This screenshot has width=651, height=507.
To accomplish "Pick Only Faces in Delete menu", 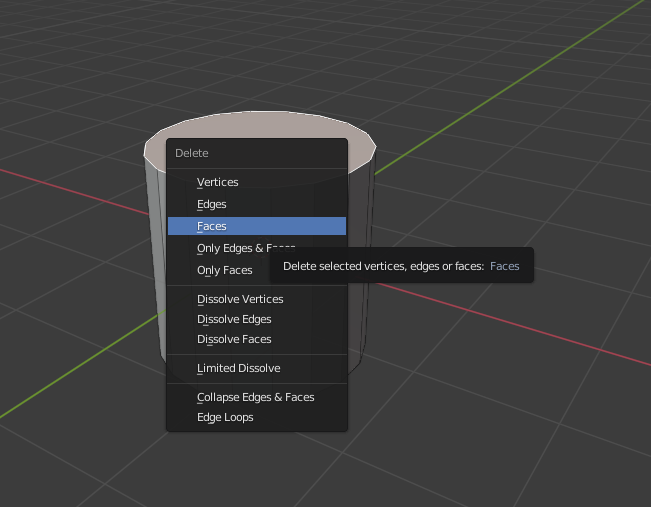I will click(x=257, y=270).
